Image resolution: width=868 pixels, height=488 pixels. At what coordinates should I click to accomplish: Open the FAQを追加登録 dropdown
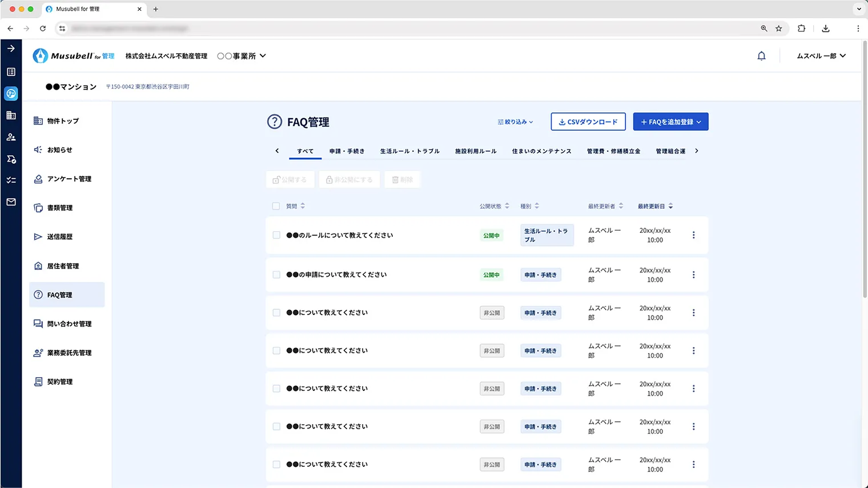click(670, 122)
